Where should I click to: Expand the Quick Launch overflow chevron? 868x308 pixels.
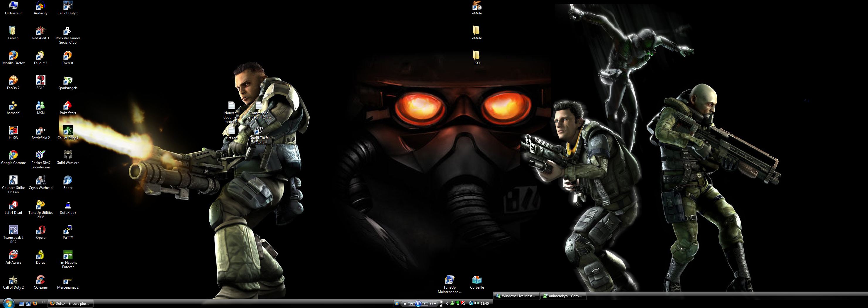point(43,303)
